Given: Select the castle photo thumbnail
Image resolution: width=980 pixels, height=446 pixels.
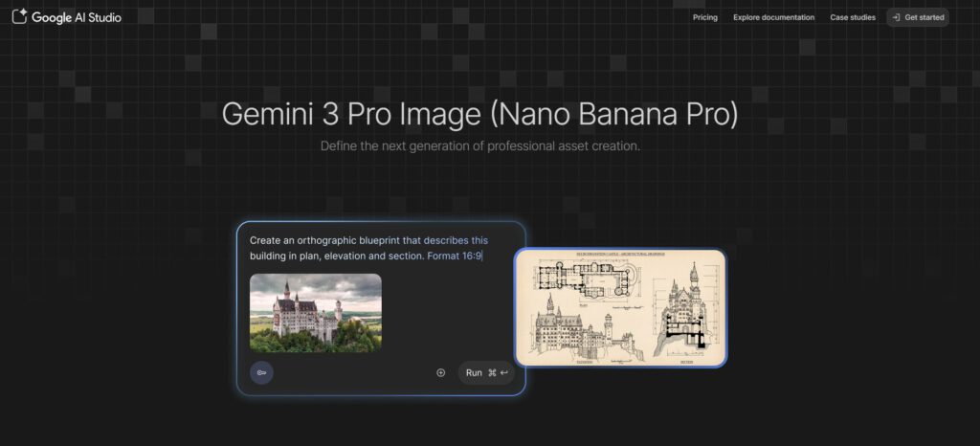Looking at the screenshot, I should click(x=316, y=312).
